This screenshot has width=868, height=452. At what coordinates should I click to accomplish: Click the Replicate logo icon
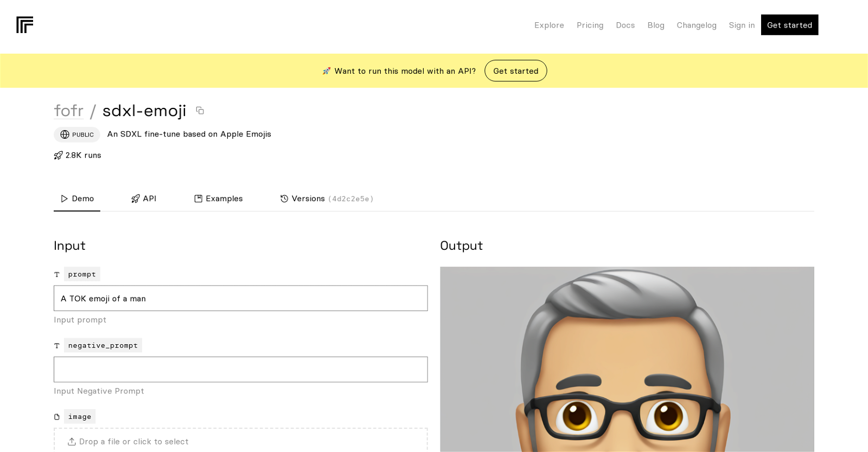click(24, 25)
